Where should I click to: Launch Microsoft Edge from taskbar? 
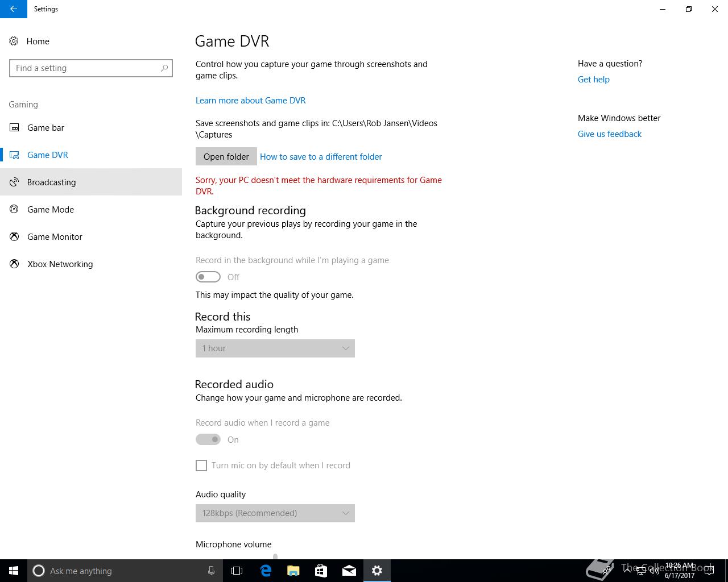point(266,571)
